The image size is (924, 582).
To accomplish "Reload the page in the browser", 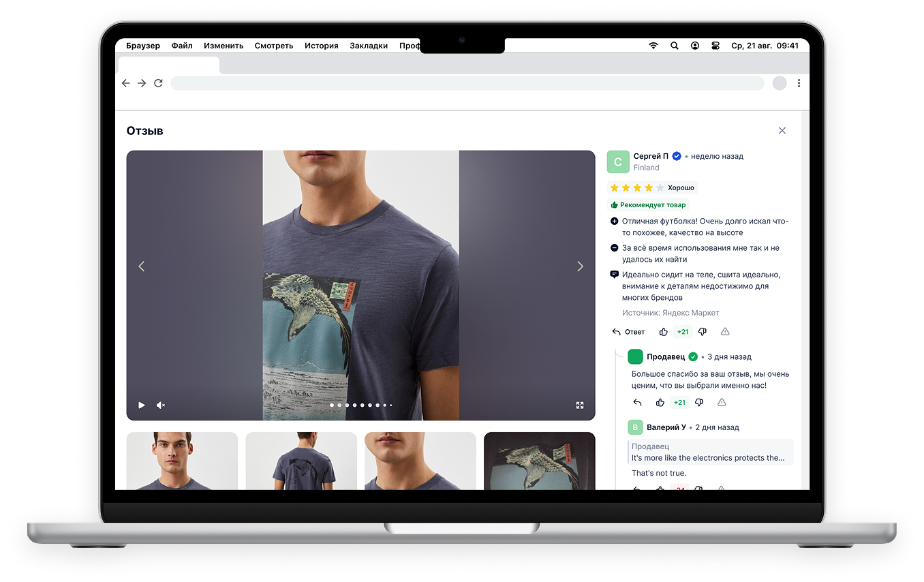I will pyautogui.click(x=158, y=83).
